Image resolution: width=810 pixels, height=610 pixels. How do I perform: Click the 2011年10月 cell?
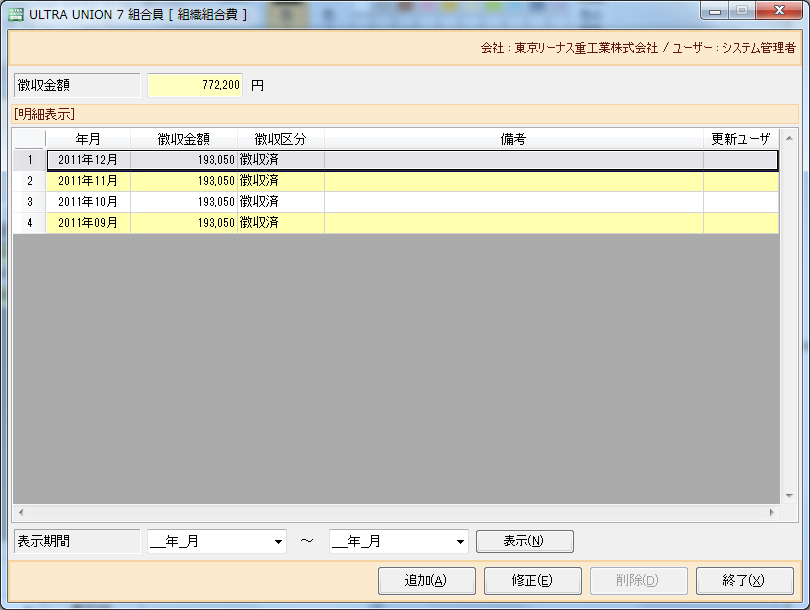[x=88, y=202]
